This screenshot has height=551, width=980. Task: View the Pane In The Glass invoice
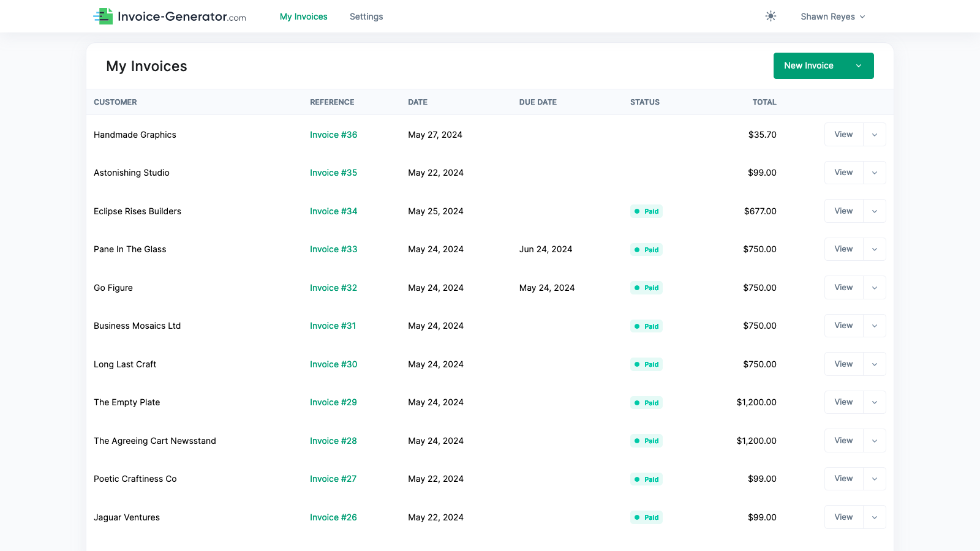(x=843, y=249)
